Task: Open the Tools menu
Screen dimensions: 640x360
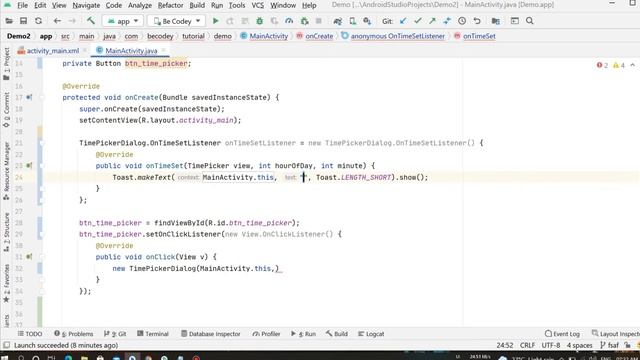Action: click(x=237, y=5)
